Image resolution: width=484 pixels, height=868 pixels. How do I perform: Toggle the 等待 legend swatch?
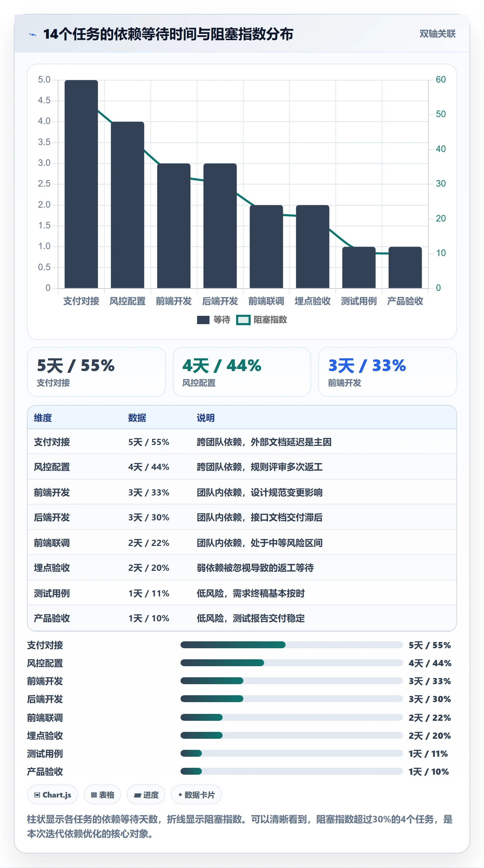(203, 320)
